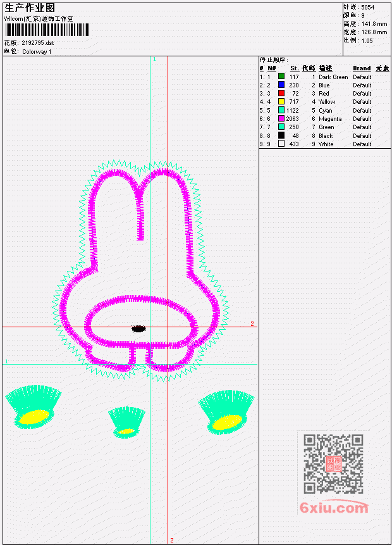The width and height of the screenshot is (392, 545).
Task: Click the 'Cyan' description text
Action: pos(326,111)
